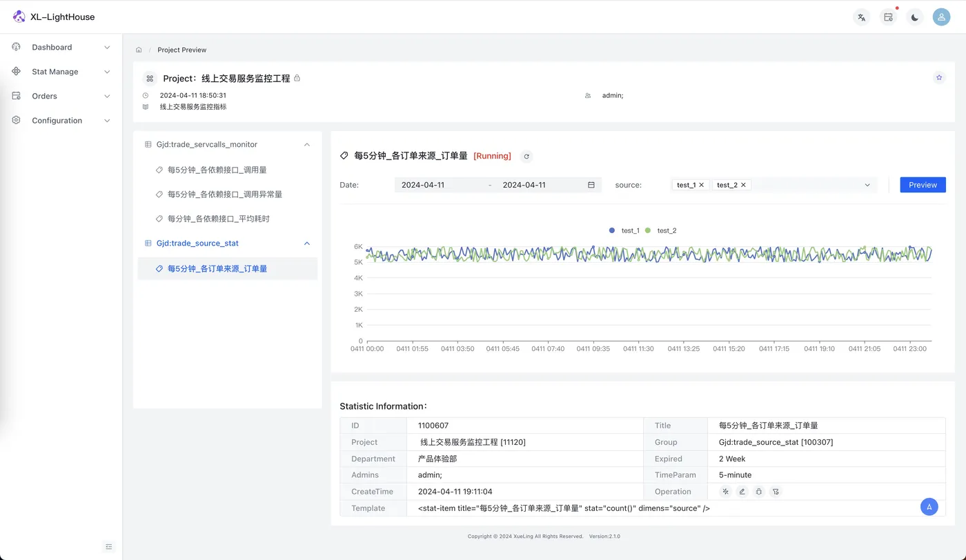The image size is (966, 560).
Task: Click the edit pencil operation icon
Action: [742, 492]
